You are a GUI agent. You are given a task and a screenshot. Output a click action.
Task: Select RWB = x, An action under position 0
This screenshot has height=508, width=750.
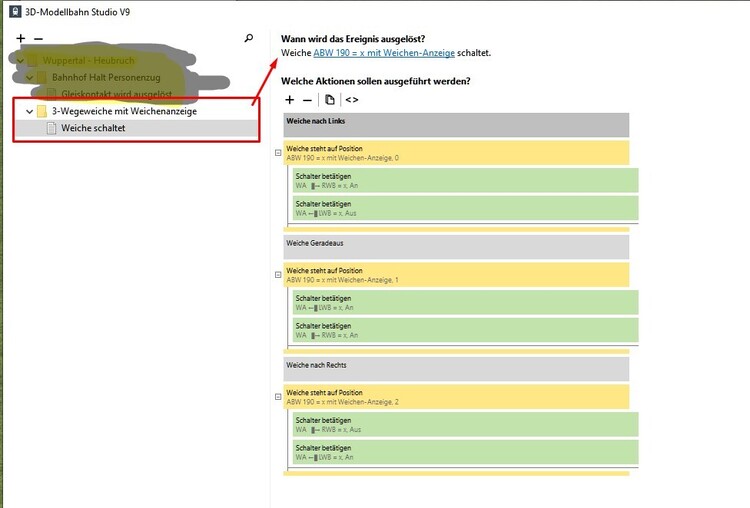coord(465,180)
